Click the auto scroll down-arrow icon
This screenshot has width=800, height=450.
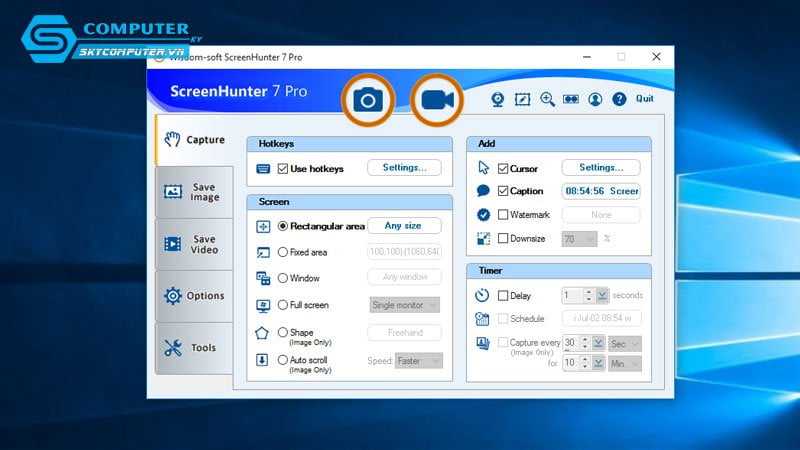262,360
